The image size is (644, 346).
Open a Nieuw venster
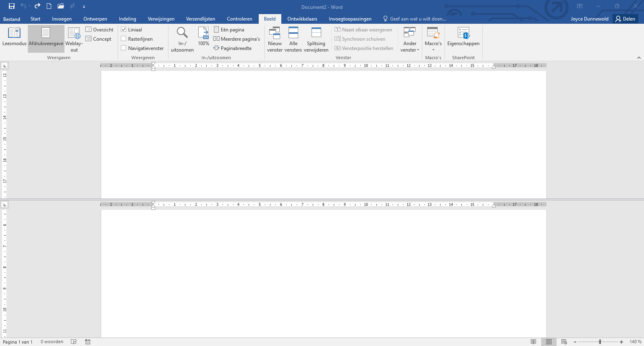point(275,39)
